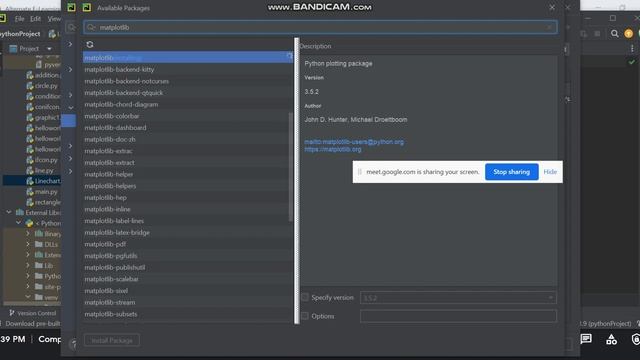
Task: Select ifcon.py file icon in project tree
Action: pyautogui.click(x=30, y=160)
